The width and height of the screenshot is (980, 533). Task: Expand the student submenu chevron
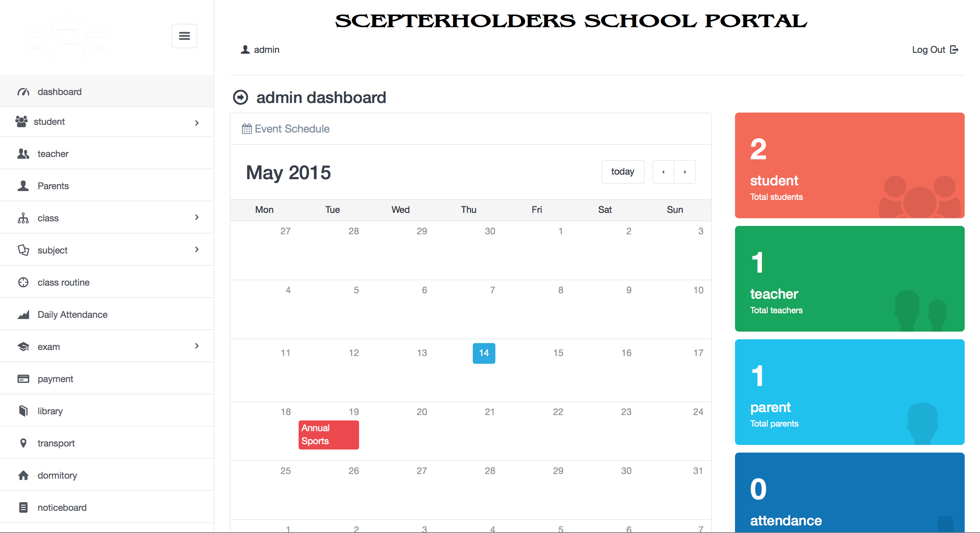[197, 123]
